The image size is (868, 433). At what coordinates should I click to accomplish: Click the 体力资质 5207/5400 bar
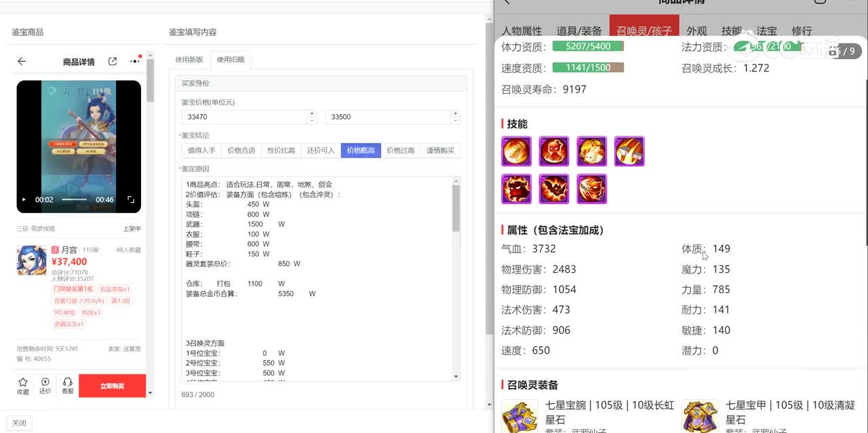588,47
